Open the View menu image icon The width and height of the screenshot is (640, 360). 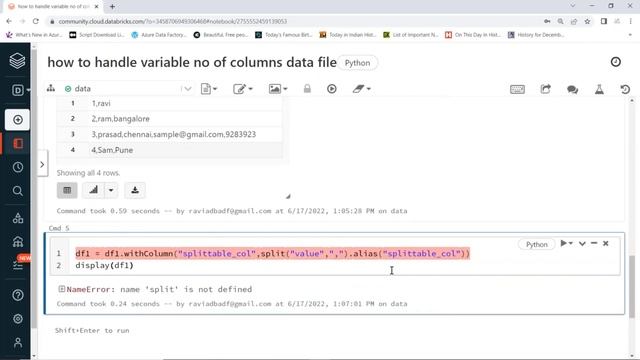pyautogui.click(x=278, y=89)
